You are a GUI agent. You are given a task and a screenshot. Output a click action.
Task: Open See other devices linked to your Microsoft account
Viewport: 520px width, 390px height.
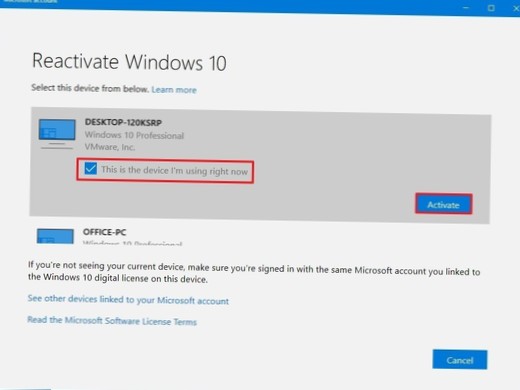pos(128,300)
